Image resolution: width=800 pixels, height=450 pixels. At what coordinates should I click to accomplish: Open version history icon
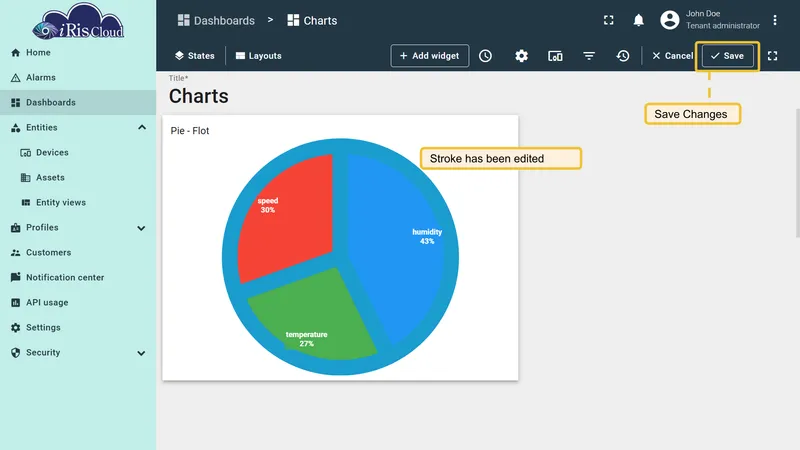click(x=622, y=56)
